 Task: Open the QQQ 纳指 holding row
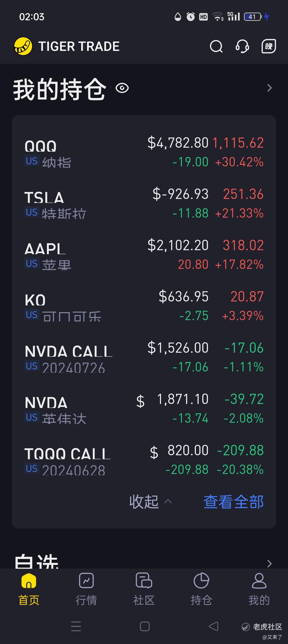(144, 153)
